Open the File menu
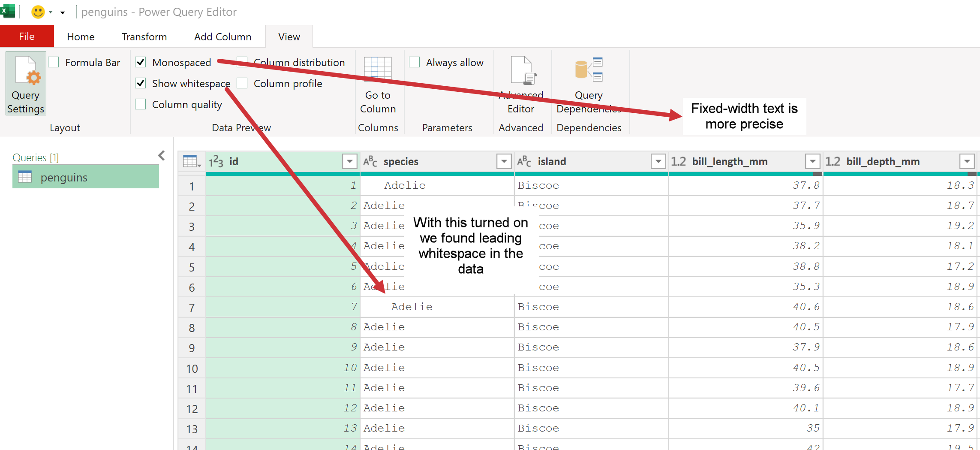Image resolution: width=980 pixels, height=450 pixels. pos(27,36)
